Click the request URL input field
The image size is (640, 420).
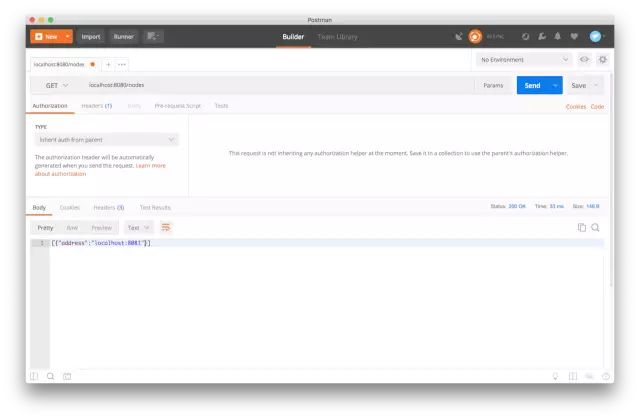(x=278, y=85)
